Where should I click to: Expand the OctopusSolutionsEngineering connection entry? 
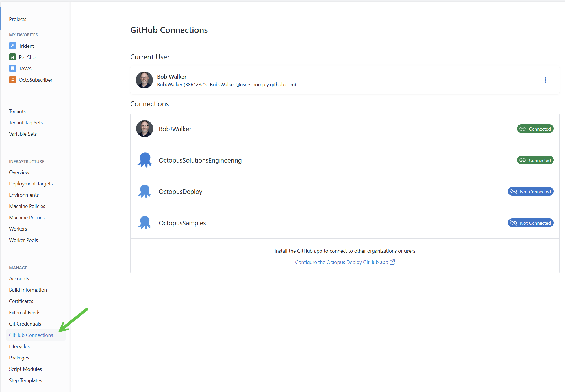(200, 160)
